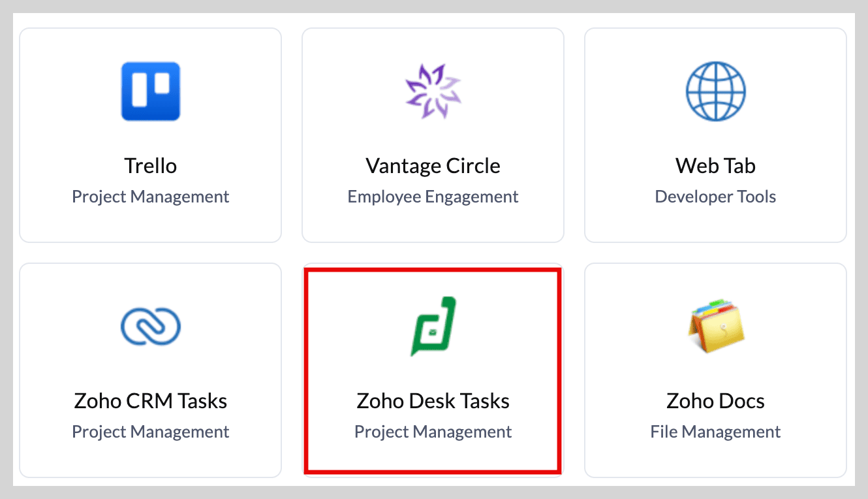Click the Zoho Docs yellow folder icon

pyautogui.click(x=715, y=327)
